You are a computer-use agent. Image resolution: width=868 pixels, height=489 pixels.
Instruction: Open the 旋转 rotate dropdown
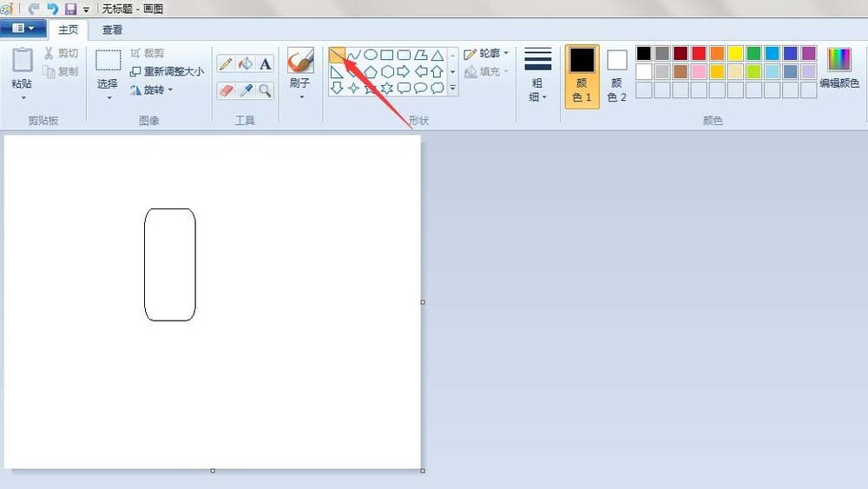pyautogui.click(x=151, y=89)
